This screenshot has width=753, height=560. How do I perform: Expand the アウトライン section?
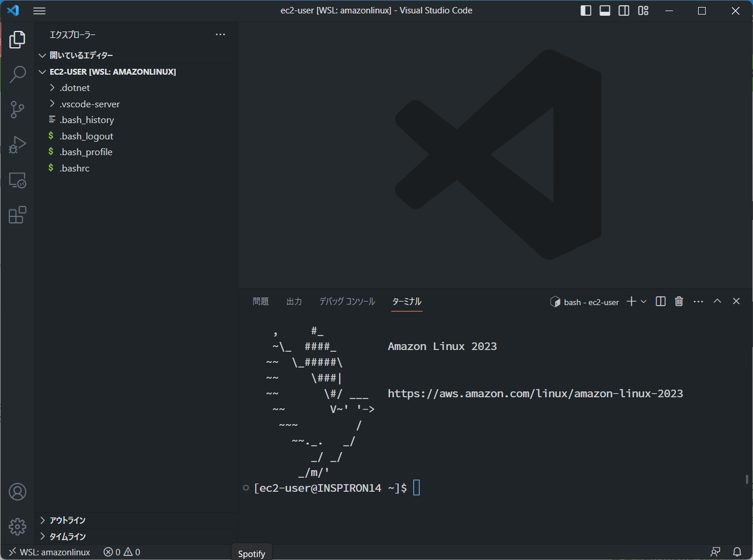pyautogui.click(x=67, y=520)
